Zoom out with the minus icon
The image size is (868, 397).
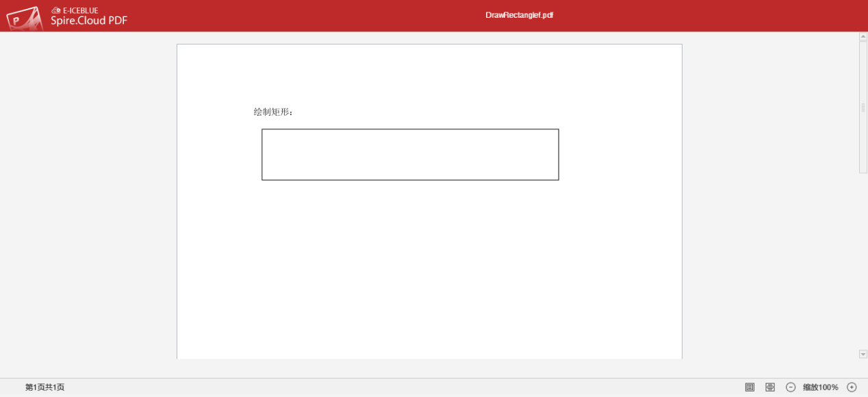point(790,387)
